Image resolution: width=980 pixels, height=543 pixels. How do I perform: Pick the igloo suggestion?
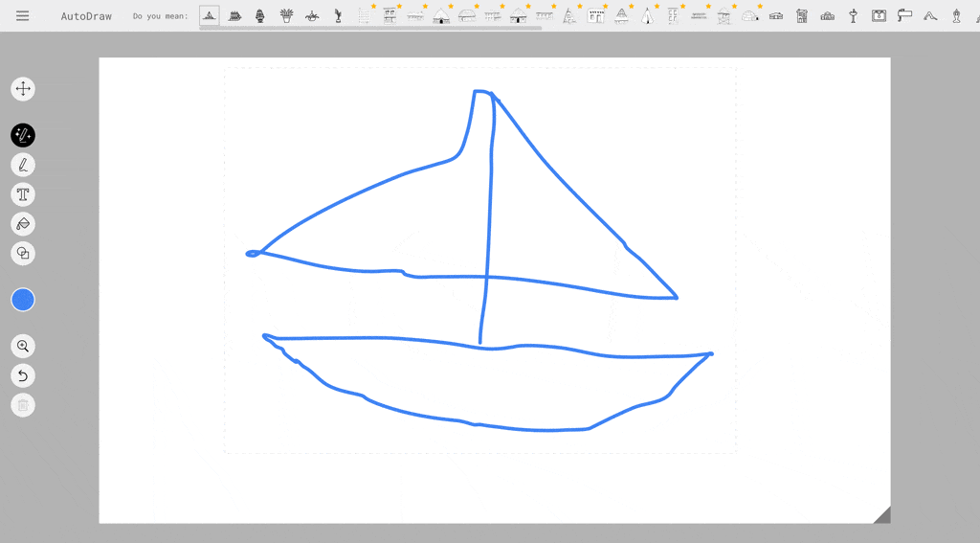click(750, 15)
